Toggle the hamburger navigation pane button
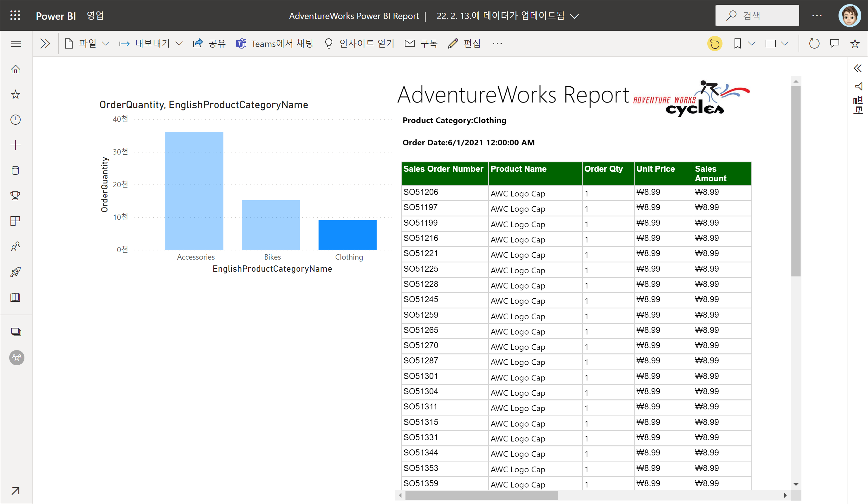This screenshot has width=868, height=504. (x=16, y=44)
